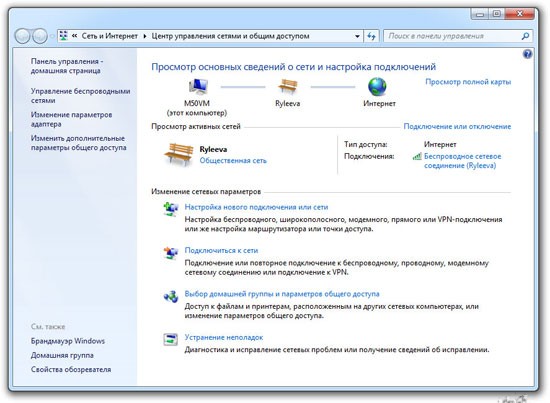Screen dimensions: 550x403
Task: Expand the breadcrumb arrow after Сеть и Интернет
Action: click(x=145, y=36)
